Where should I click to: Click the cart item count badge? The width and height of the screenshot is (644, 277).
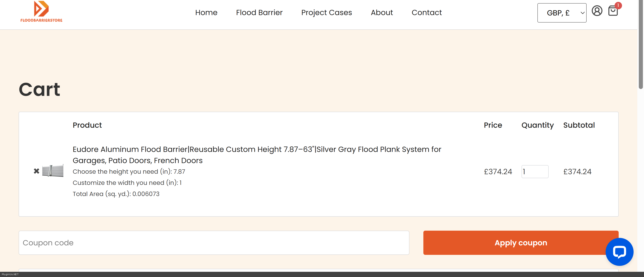click(x=618, y=5)
